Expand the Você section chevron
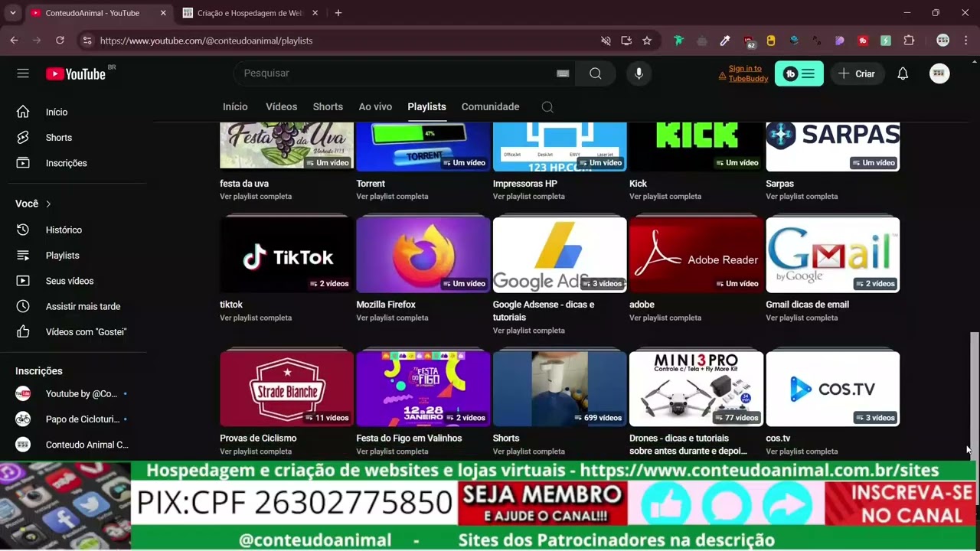 click(48, 204)
